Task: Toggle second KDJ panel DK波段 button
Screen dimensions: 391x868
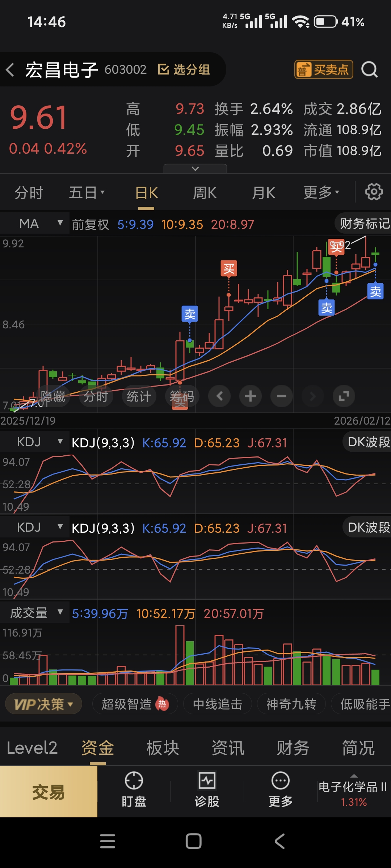Action: click(367, 527)
